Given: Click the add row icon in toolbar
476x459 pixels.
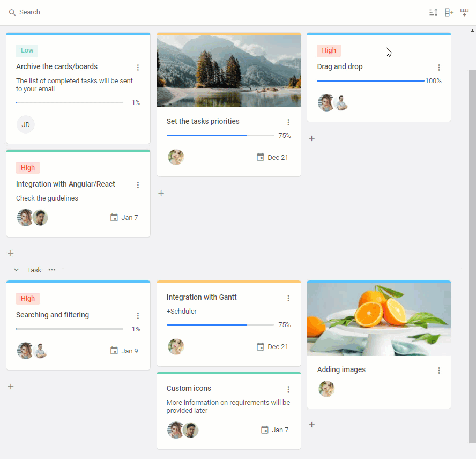Looking at the screenshot, I should pos(464,12).
